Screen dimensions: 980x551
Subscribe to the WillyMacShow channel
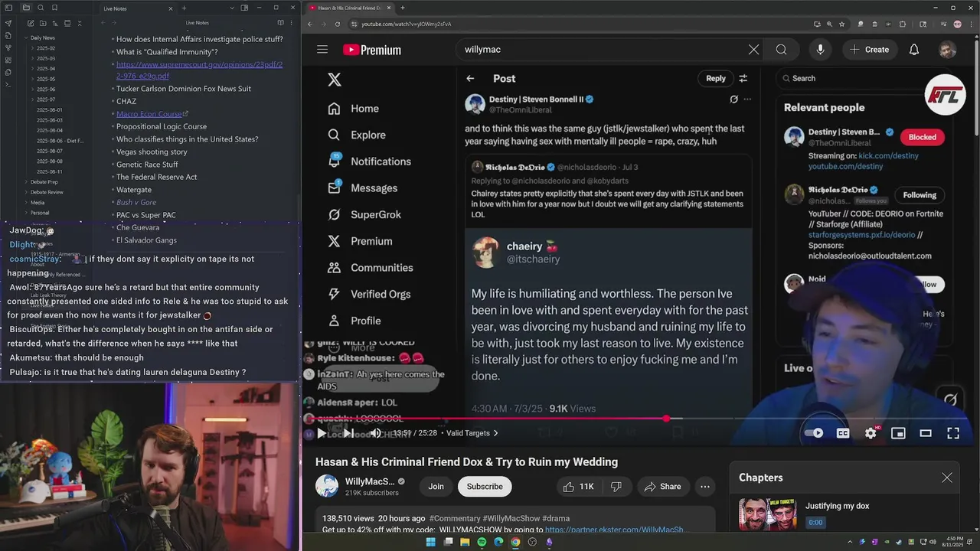[485, 487]
